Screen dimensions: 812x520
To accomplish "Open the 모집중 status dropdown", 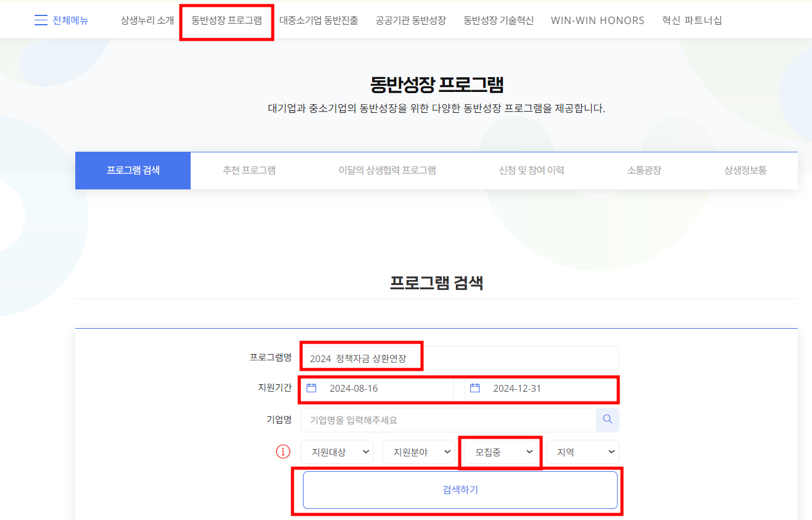I will coord(500,452).
